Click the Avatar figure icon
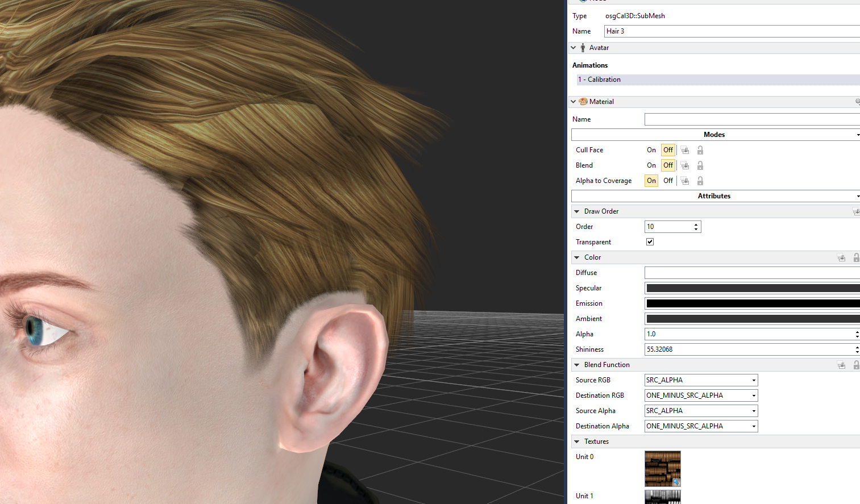Image resolution: width=860 pixels, height=504 pixels. point(583,48)
